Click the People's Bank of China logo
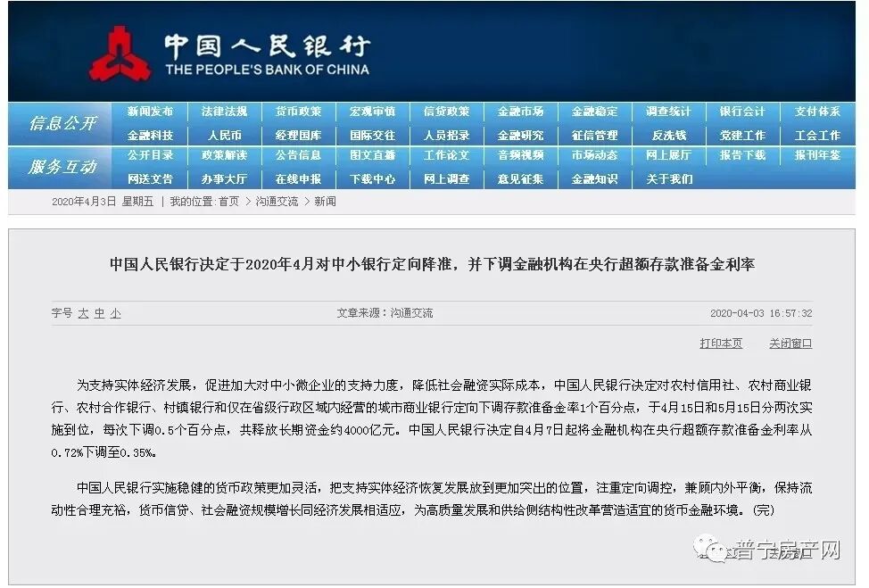Image resolution: width=869 pixels, height=588 pixels. tap(120, 54)
